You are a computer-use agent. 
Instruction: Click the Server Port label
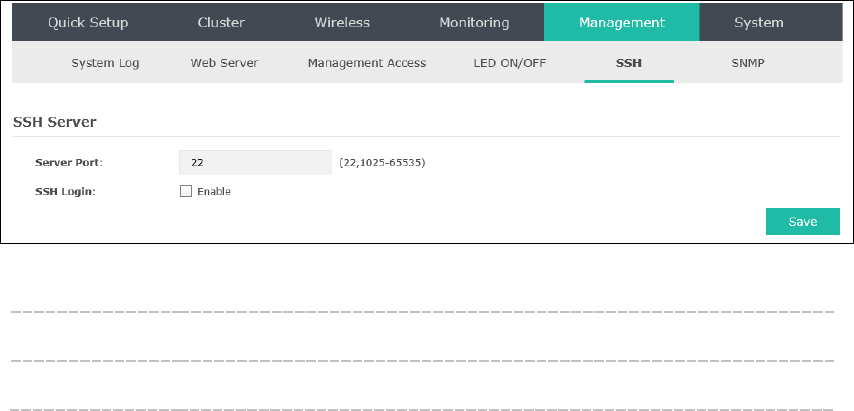click(x=69, y=162)
